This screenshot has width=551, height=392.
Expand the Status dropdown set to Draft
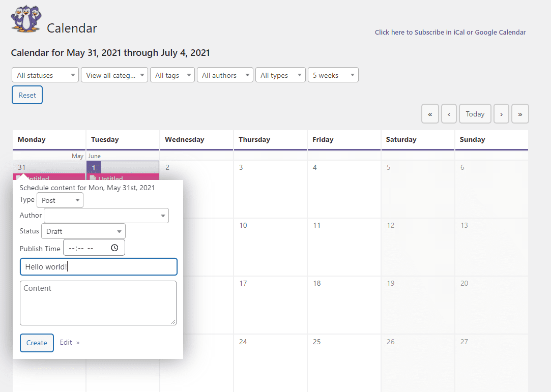(x=83, y=231)
